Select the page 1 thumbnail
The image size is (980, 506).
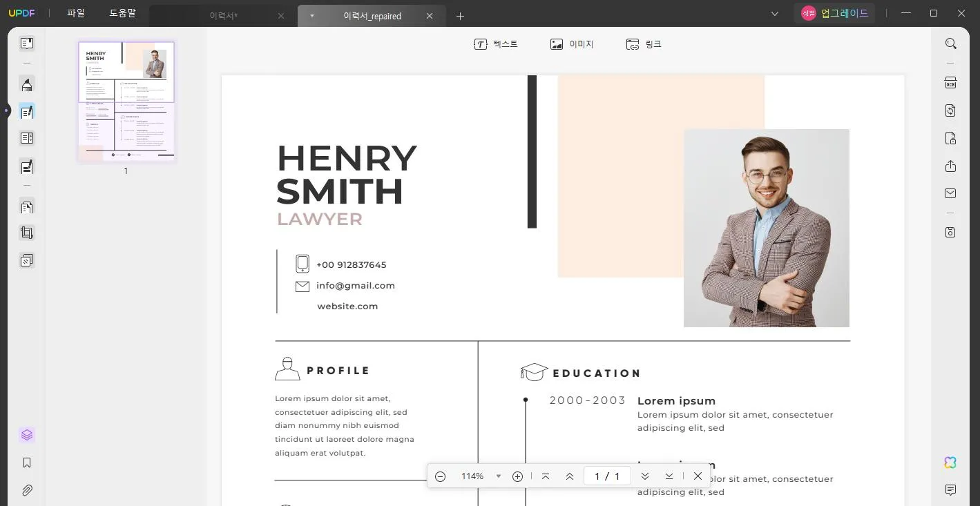coord(126,101)
